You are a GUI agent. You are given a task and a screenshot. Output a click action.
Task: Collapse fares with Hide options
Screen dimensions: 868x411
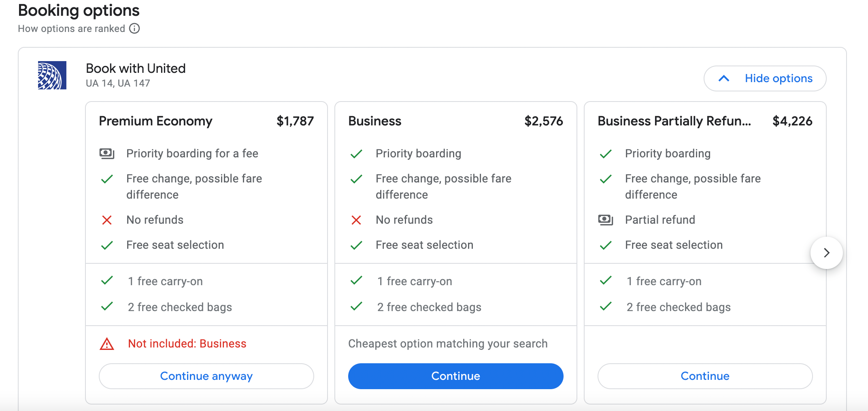[x=778, y=78]
